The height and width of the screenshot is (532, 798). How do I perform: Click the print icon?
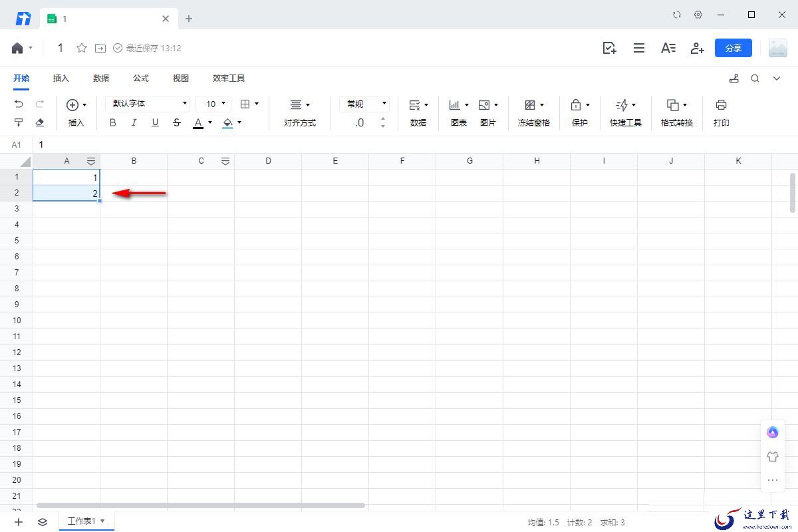(x=721, y=105)
